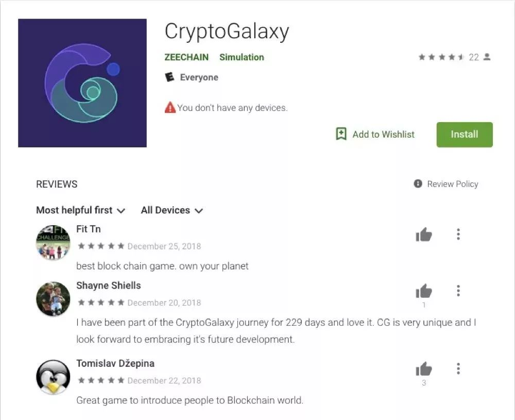Open the Review Policy link

click(x=453, y=183)
